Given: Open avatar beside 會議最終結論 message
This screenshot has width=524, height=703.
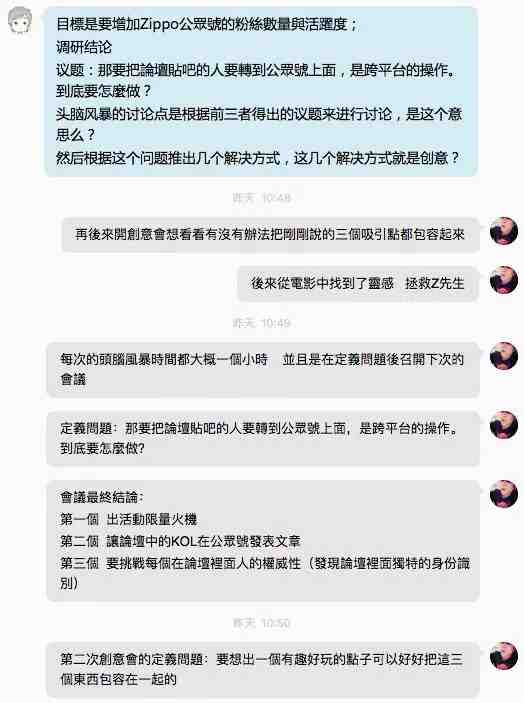Looking at the screenshot, I should (504, 494).
